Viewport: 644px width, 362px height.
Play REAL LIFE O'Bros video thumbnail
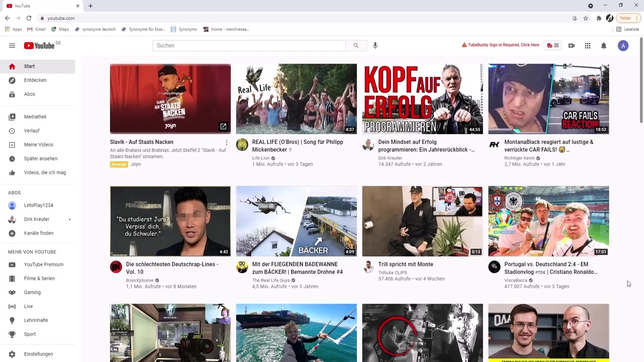pyautogui.click(x=297, y=99)
